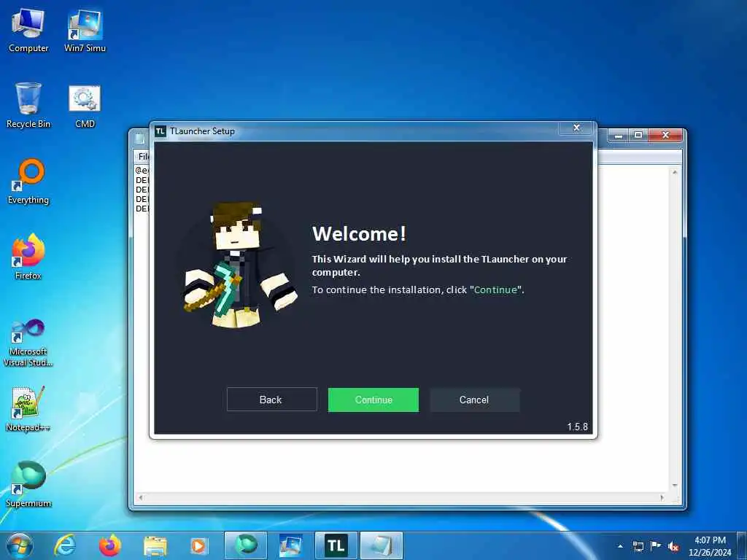Open the Everything search shortcut
This screenshot has width=747, height=560.
click(x=28, y=182)
